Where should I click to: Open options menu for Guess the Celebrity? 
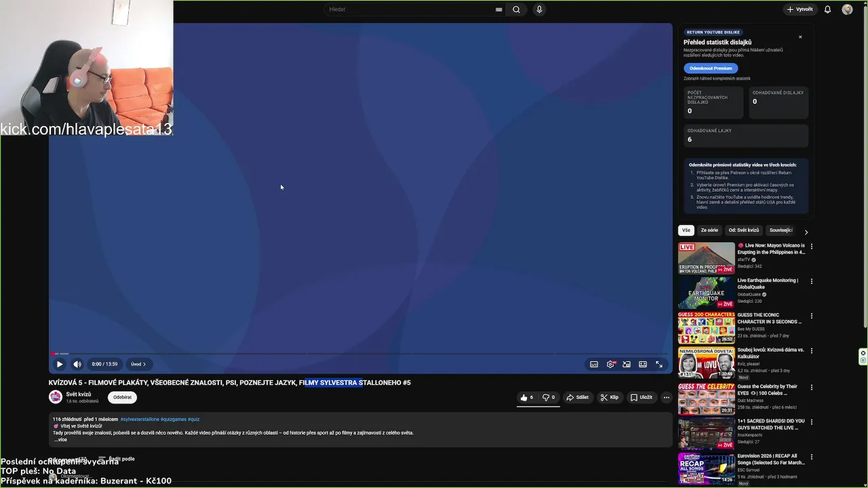(812, 387)
